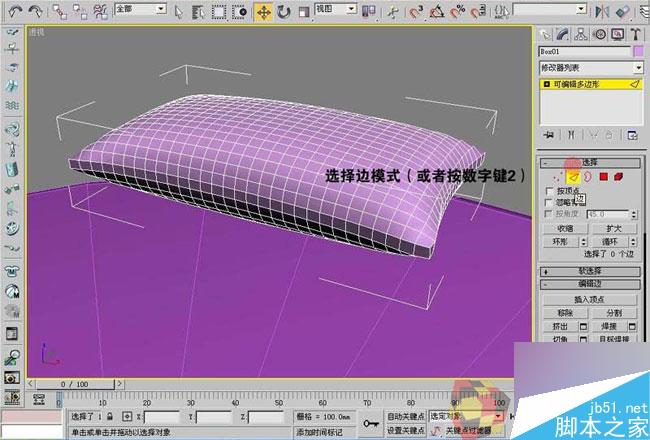Collapse the 编辑边 rollout header
650x440 pixels.
[590, 284]
